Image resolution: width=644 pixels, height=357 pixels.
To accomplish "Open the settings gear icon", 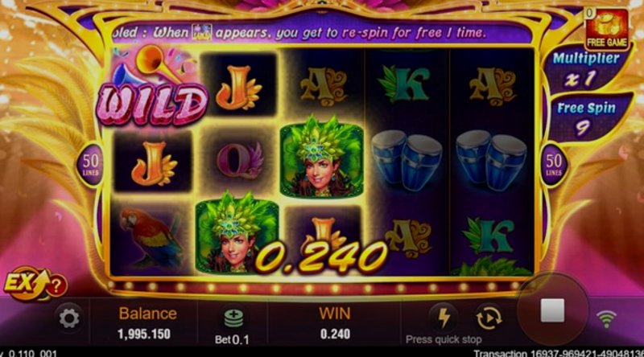I will 69,318.
